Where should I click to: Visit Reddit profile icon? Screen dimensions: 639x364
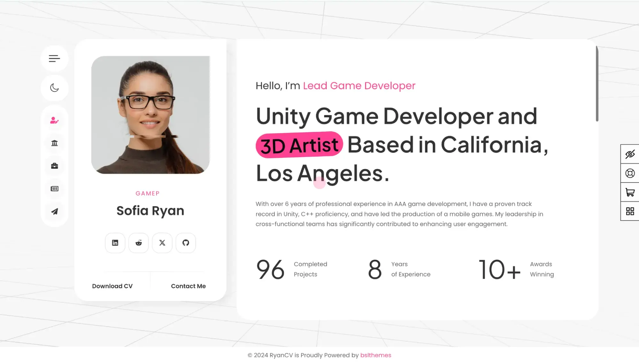coord(138,243)
